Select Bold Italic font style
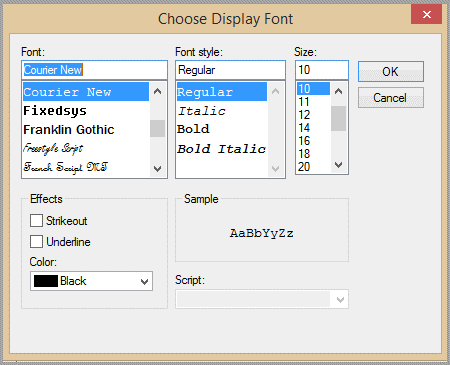The width and height of the screenshot is (450, 365). tap(222, 149)
